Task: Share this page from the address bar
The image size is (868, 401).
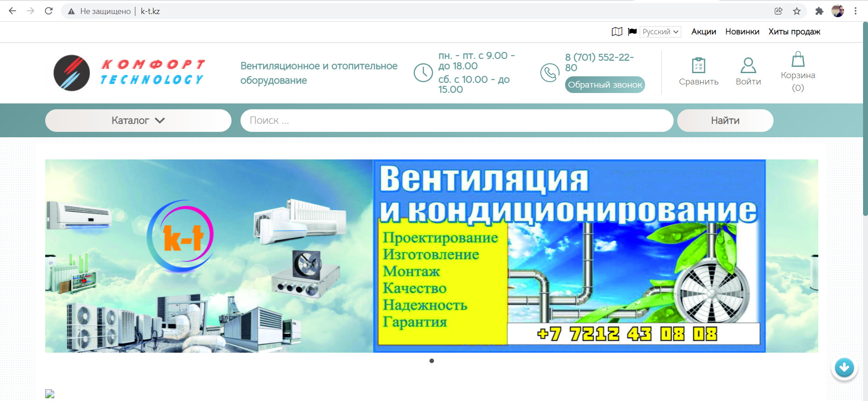Action: point(778,11)
